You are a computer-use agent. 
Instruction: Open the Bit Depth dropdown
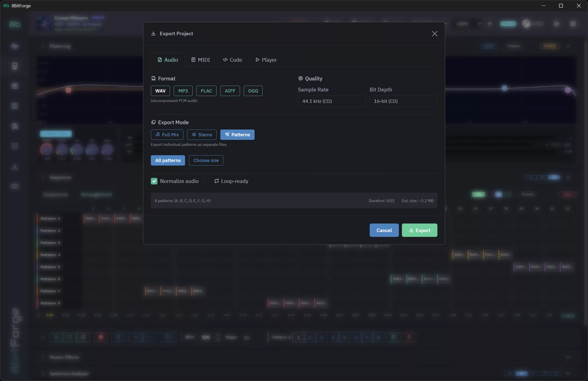(403, 101)
